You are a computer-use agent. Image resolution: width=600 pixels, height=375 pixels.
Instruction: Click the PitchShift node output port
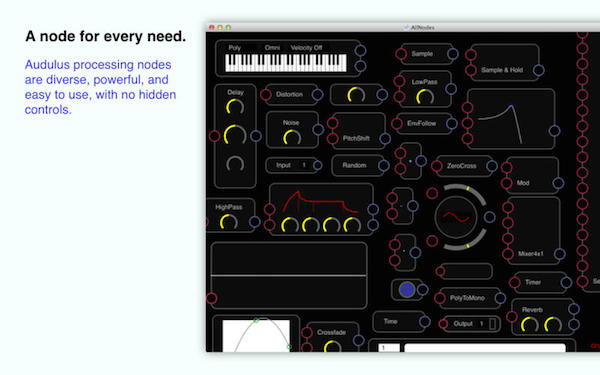point(385,139)
